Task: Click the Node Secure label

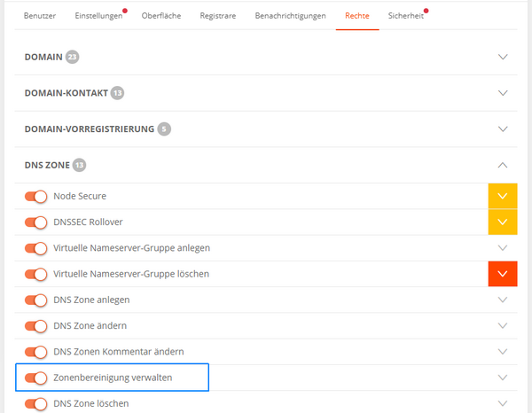Action: click(x=80, y=196)
